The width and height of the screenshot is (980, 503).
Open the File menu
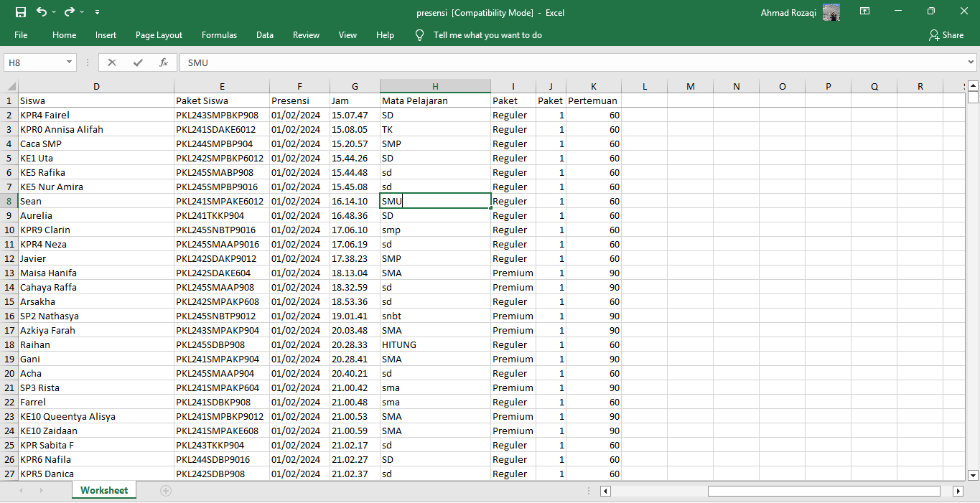[x=21, y=35]
